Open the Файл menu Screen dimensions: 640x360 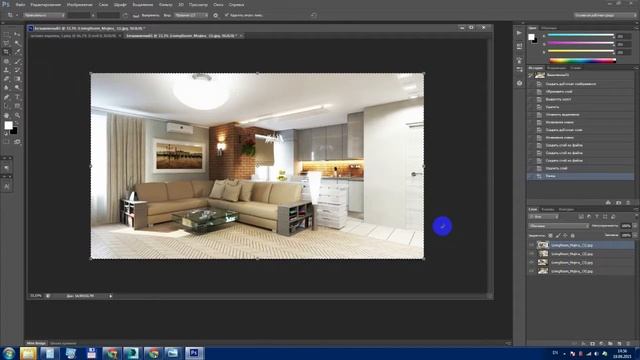[20, 4]
